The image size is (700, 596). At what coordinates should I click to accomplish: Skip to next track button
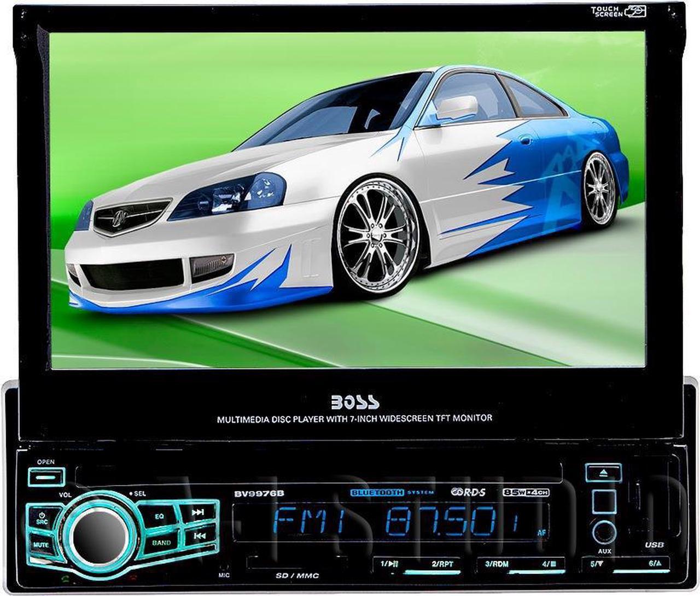pos(198,512)
